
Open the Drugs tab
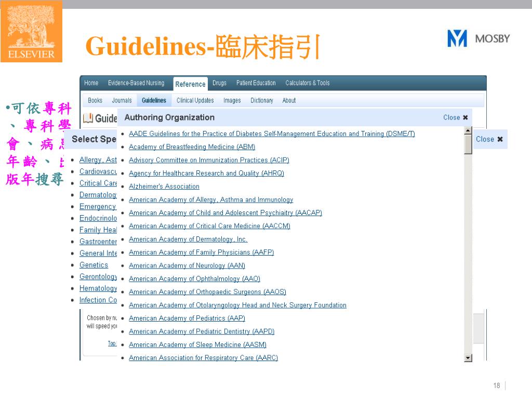pos(219,83)
